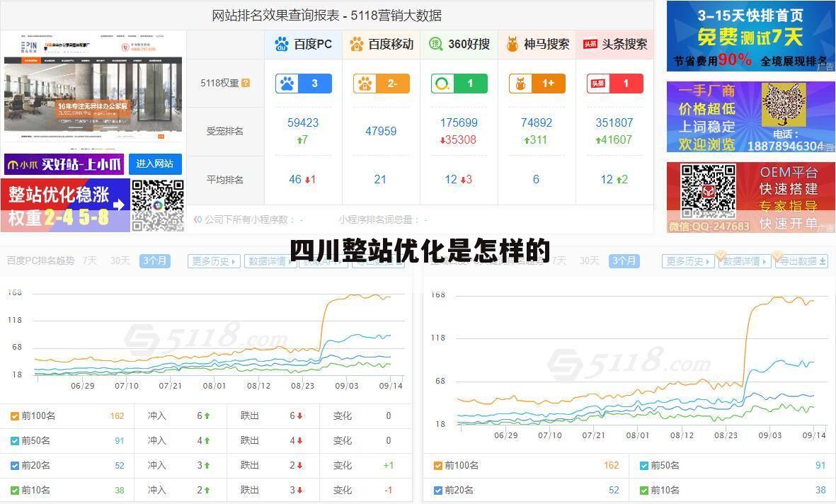
Task: Select 30天 range on left chart
Action: (x=120, y=260)
